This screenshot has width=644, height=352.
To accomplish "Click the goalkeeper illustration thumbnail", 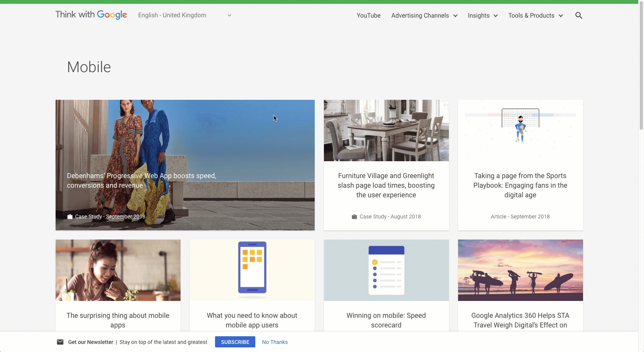I will coord(521,131).
